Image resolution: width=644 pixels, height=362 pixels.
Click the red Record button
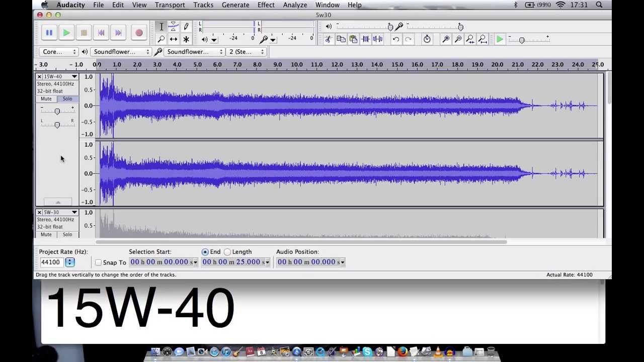[x=139, y=33]
